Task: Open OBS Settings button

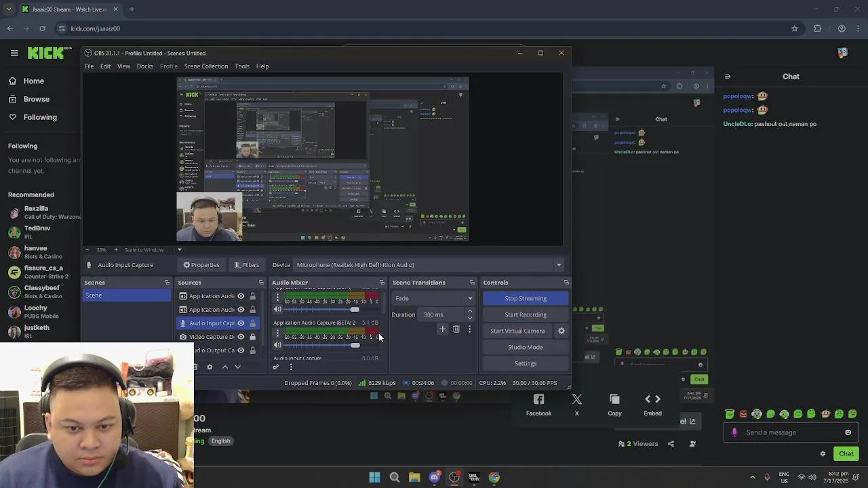Action: [x=526, y=363]
